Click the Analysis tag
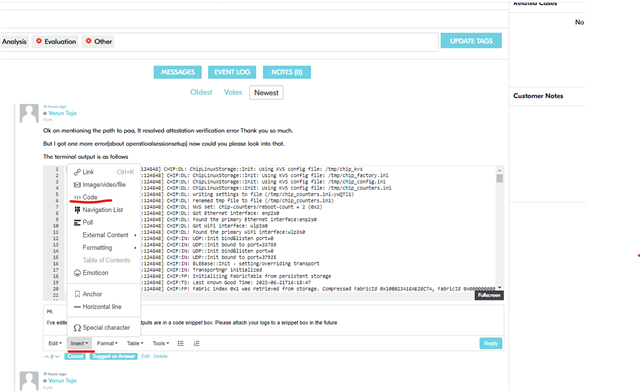Image resolution: width=640 pixels, height=392 pixels. pos(14,42)
